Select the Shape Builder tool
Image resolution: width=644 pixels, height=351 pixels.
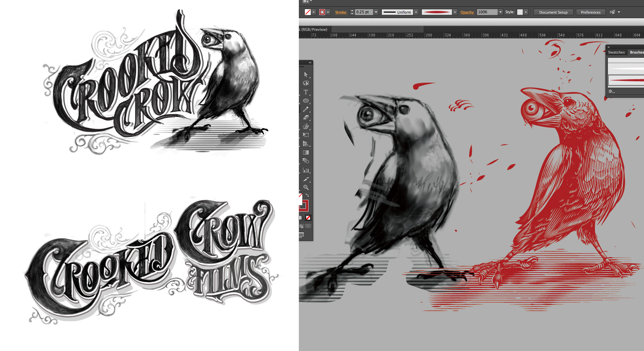(306, 161)
